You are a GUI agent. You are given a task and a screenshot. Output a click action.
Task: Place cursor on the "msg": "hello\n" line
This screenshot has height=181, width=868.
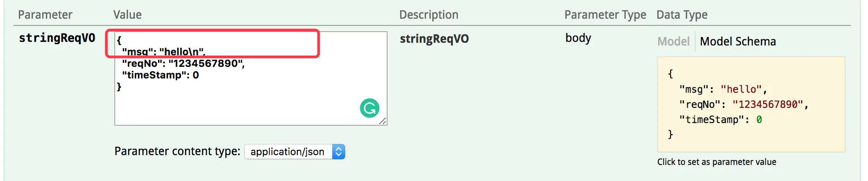tap(163, 52)
